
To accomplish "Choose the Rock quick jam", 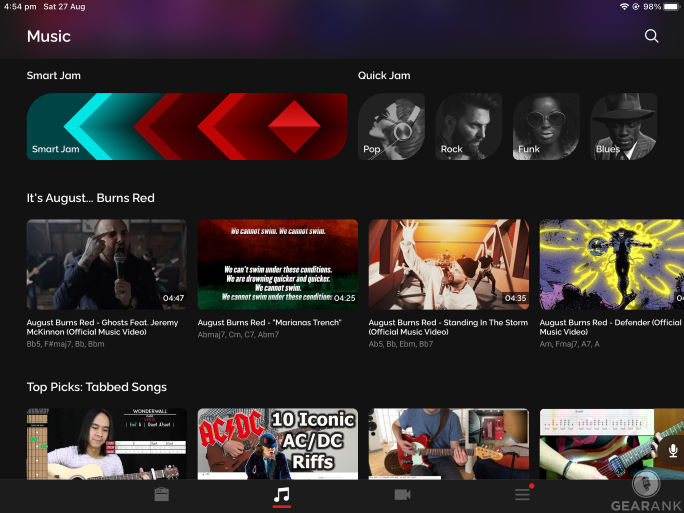I will pyautogui.click(x=469, y=127).
